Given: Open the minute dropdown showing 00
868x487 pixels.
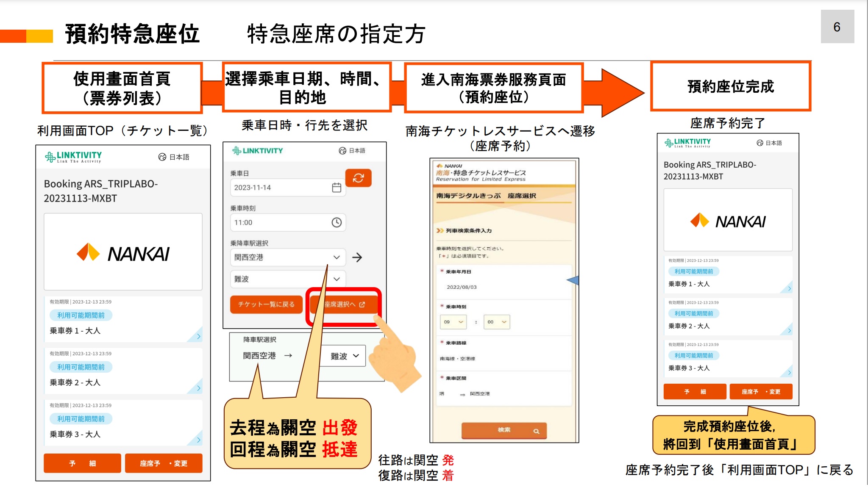Looking at the screenshot, I should [x=497, y=322].
